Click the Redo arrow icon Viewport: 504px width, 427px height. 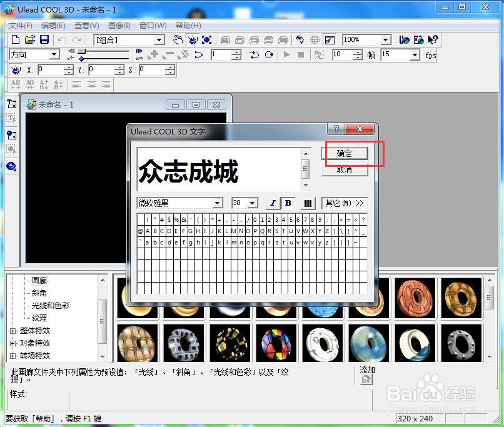coord(76,40)
